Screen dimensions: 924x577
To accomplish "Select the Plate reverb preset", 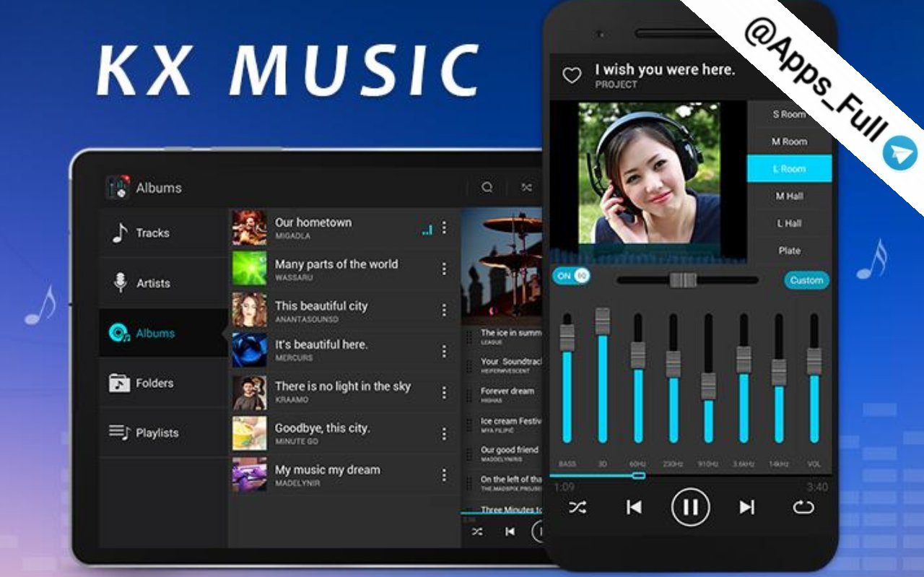I will [x=789, y=251].
